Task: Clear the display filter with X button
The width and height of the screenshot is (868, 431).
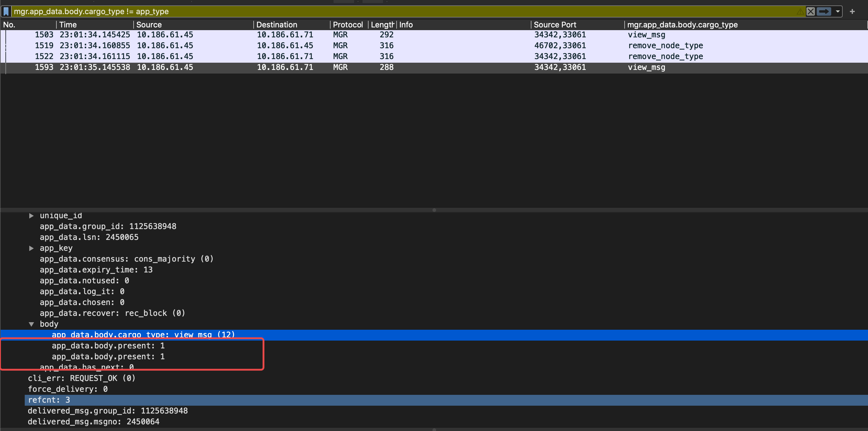Action: point(810,11)
